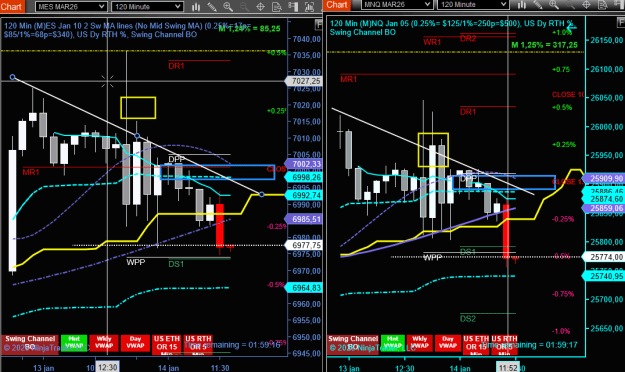Click DPP pivot label on MES chart
Screen dimensions: 625x372
176,159
